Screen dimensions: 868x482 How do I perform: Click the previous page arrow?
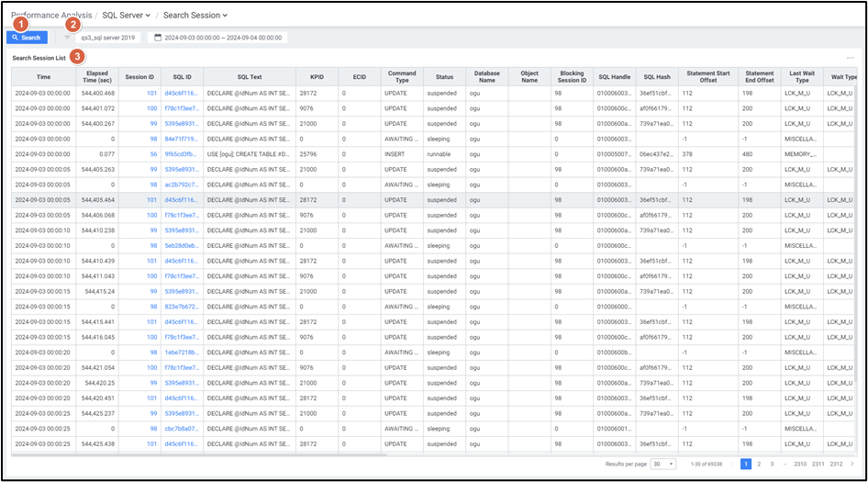pos(731,464)
